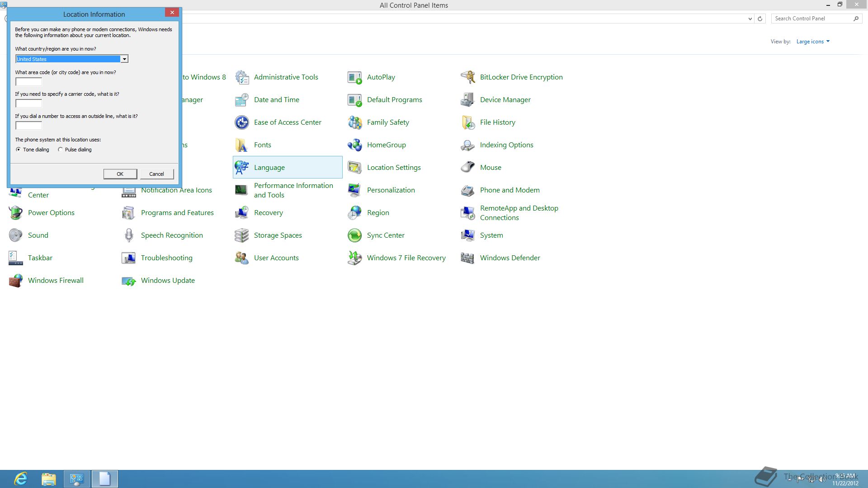This screenshot has width=868, height=488.
Task: Open the Speech Recognition link
Action: (172, 235)
